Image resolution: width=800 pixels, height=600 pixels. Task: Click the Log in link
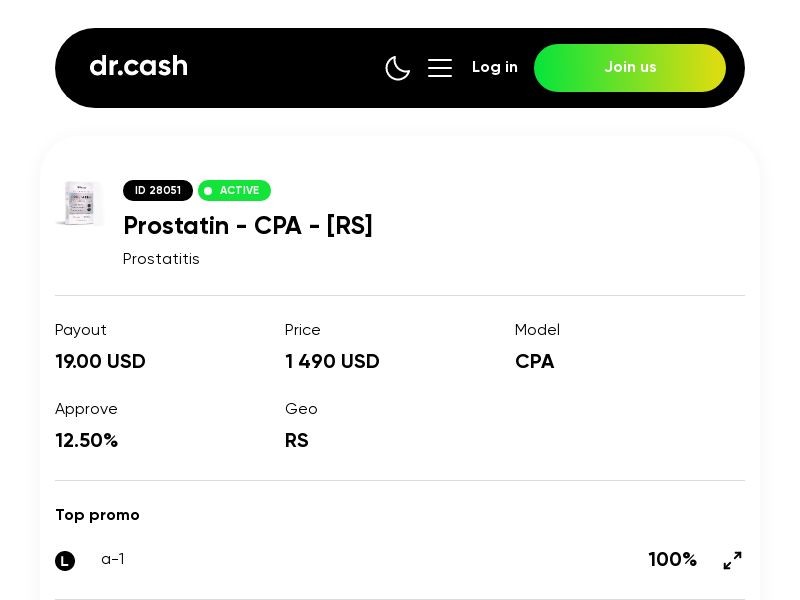point(495,67)
